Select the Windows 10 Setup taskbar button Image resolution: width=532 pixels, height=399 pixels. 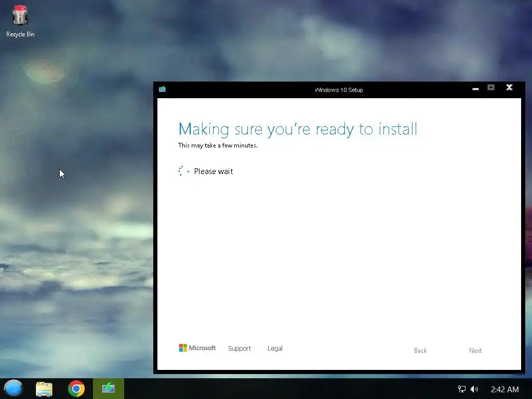109,389
